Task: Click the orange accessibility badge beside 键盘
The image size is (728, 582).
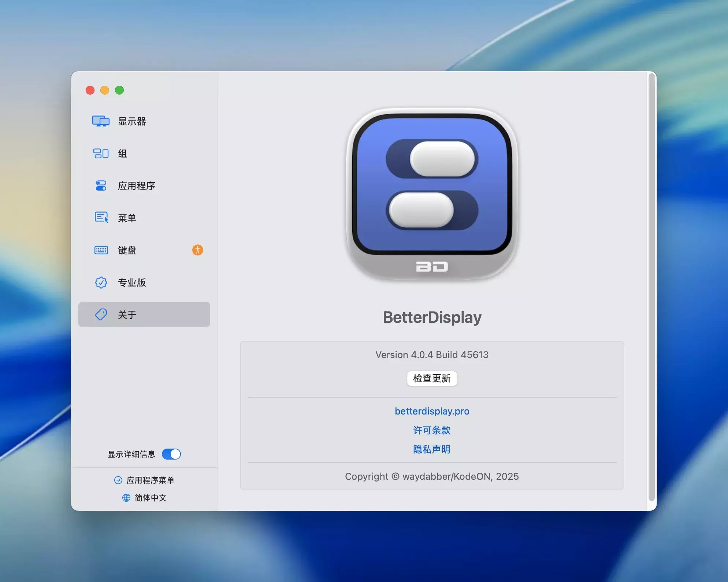Action: click(197, 250)
